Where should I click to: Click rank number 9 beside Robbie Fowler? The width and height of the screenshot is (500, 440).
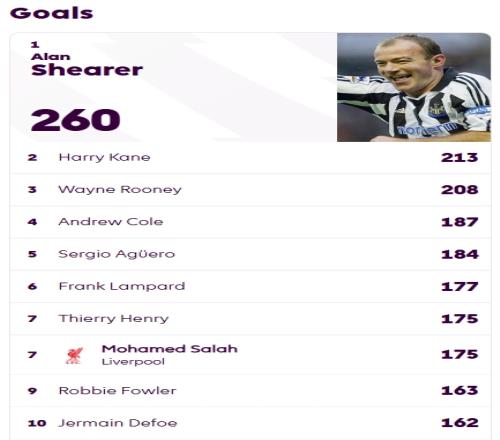[x=32, y=391]
